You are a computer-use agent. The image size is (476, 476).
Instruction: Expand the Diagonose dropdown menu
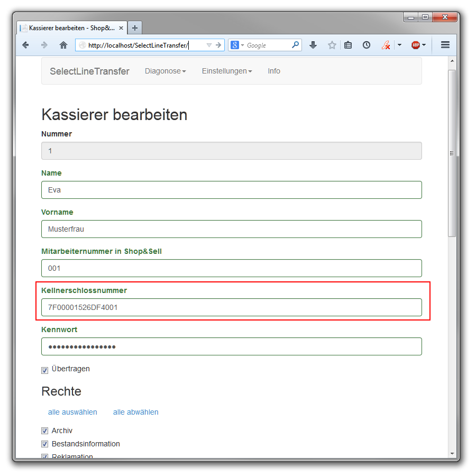coord(166,71)
